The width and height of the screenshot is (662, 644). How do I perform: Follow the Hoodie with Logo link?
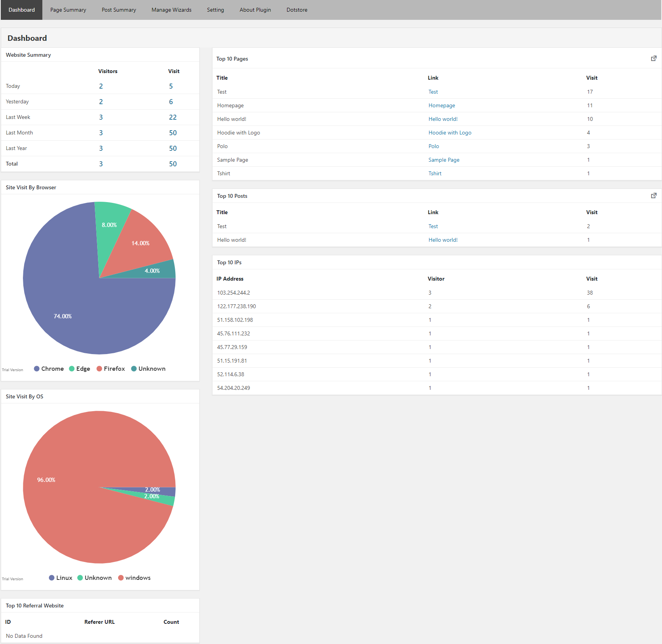450,133
